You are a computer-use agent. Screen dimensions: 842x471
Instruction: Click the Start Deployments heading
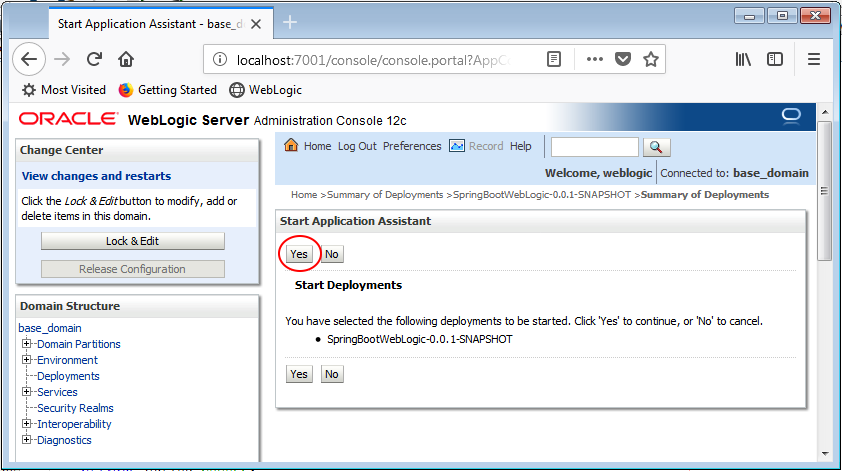pyautogui.click(x=348, y=285)
